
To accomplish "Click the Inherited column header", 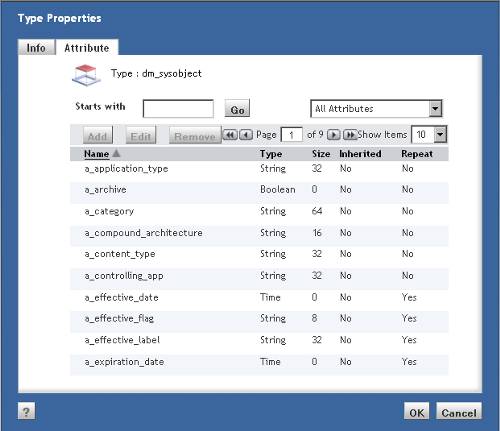I will tap(360, 154).
